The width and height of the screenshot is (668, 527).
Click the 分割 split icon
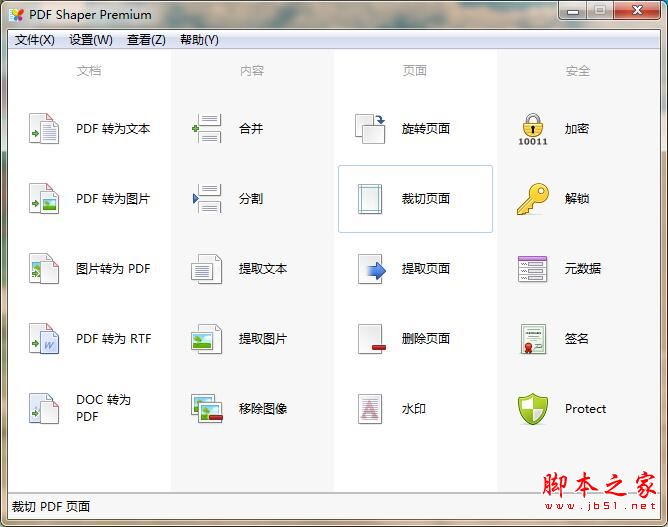(x=207, y=199)
